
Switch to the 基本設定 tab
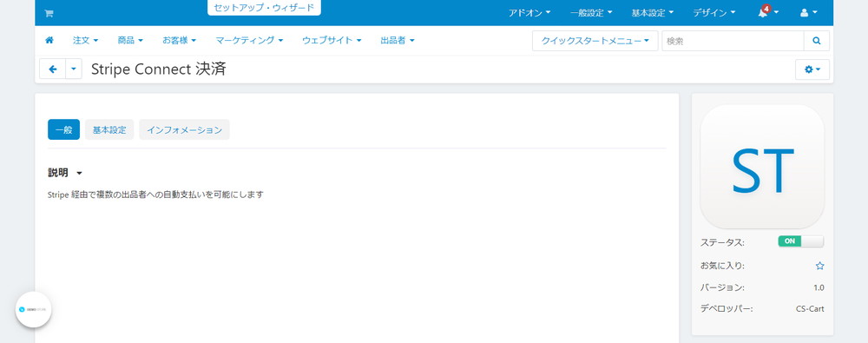(109, 129)
